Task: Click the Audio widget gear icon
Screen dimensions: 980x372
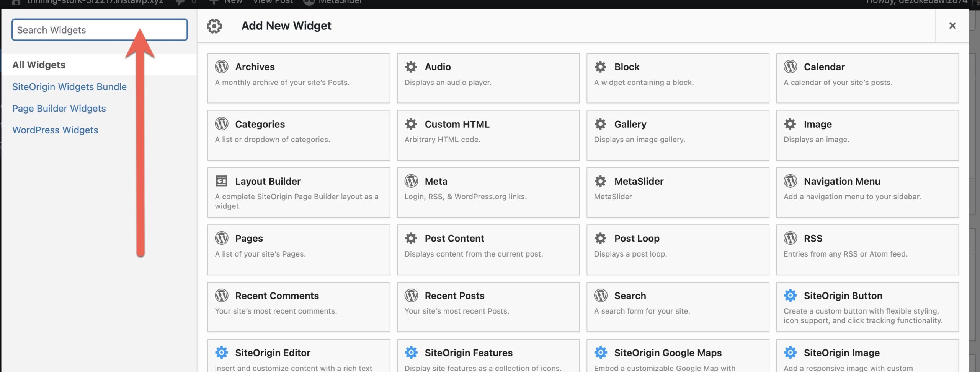Action: coord(411,67)
